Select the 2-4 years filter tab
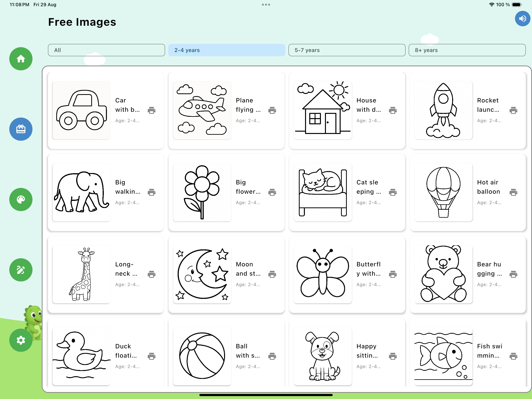 click(x=227, y=50)
